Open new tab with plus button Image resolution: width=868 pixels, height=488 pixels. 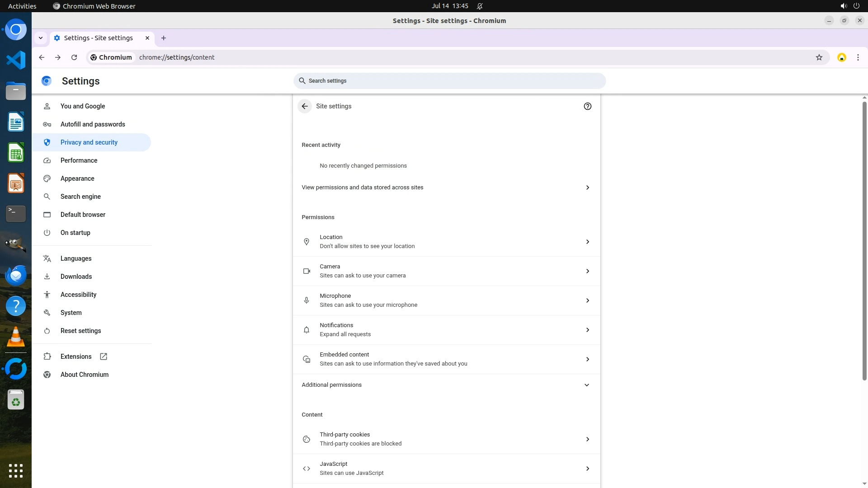164,38
